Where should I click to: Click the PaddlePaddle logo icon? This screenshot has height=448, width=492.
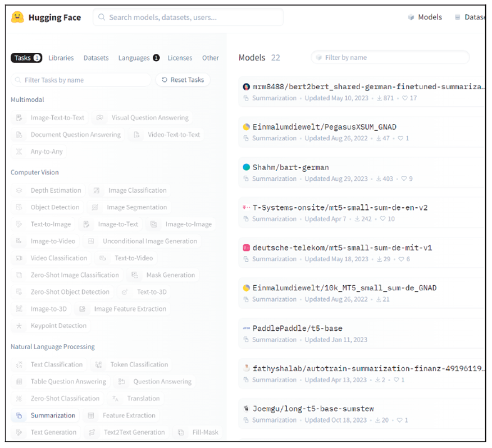pyautogui.click(x=247, y=328)
